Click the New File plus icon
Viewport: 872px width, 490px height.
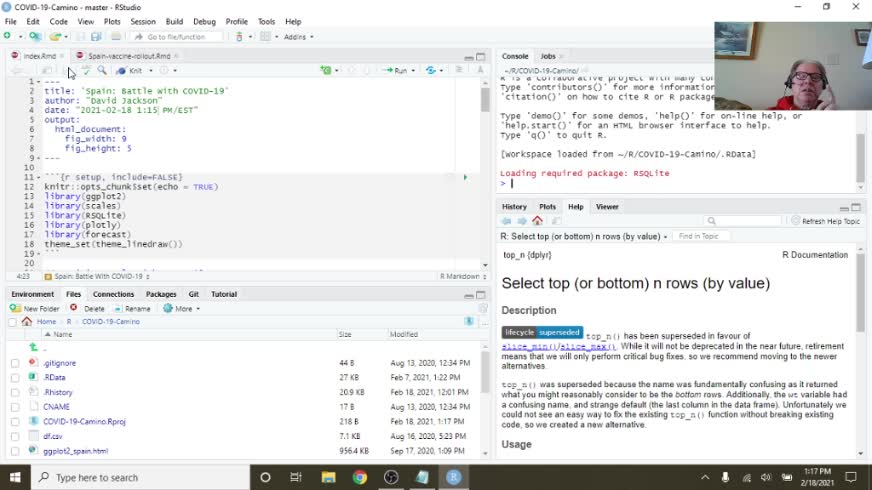click(x=7, y=36)
